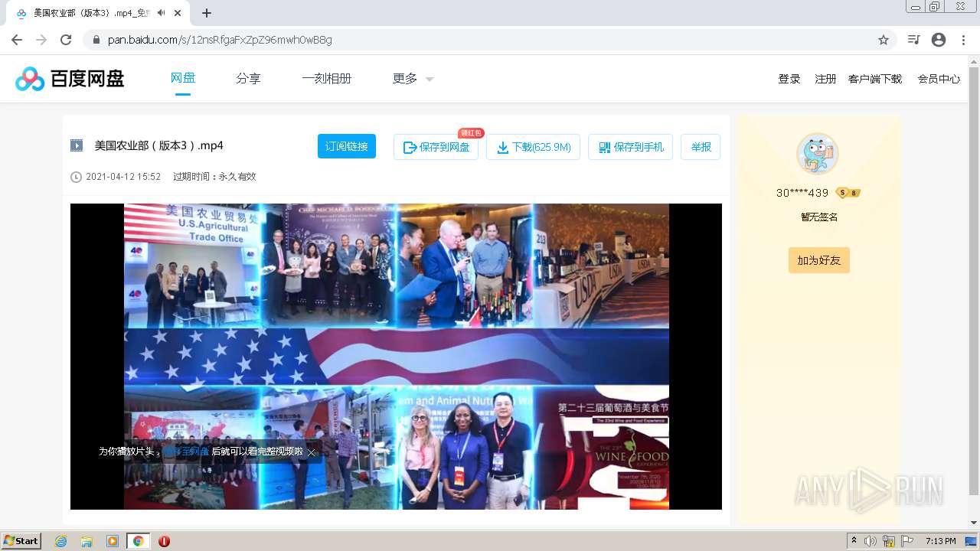Open the Windows Start button
The image size is (980, 551).
pos(21,541)
